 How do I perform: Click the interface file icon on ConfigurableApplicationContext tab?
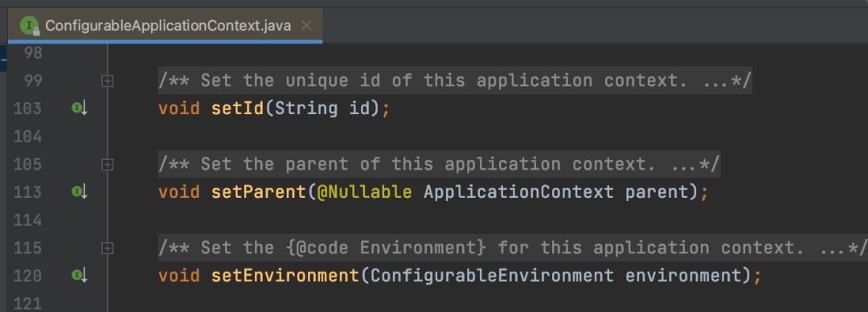point(30,26)
